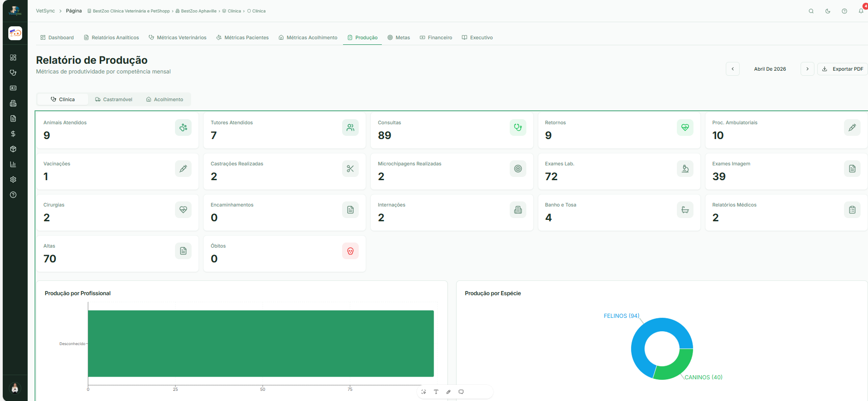This screenshot has height=401, width=868.
Task: Go to previous month chevron
Action: coord(733,69)
